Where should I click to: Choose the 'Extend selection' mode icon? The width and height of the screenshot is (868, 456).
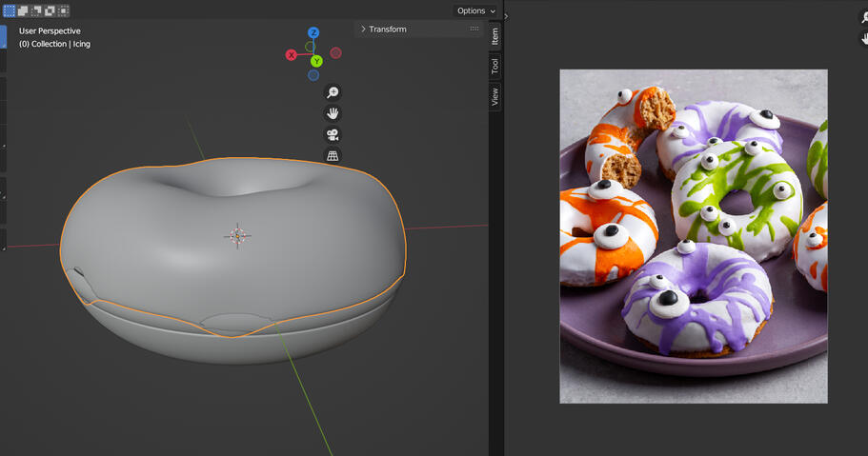tap(23, 11)
